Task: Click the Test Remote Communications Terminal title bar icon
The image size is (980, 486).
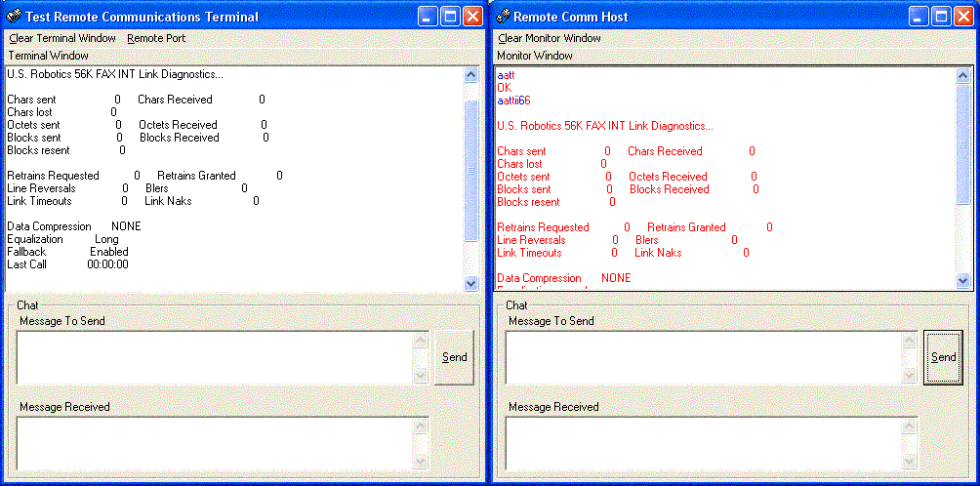Action: [x=14, y=17]
